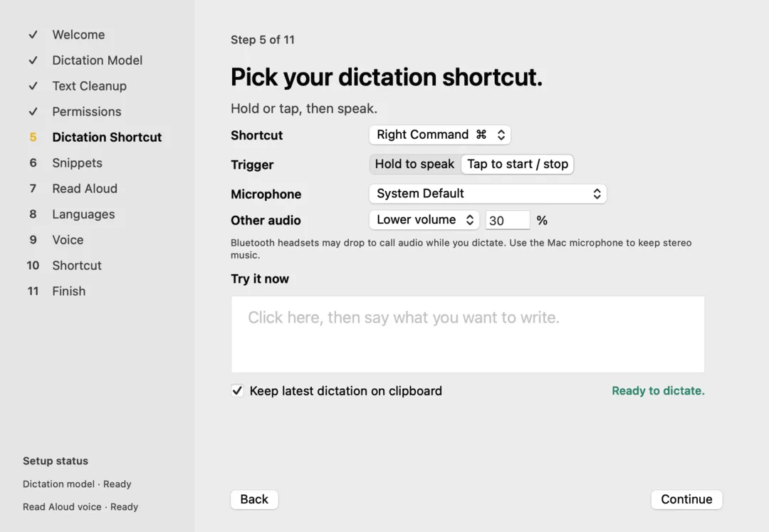Screen dimensions: 769x532
Task: Open the Microphone System Default dropdown
Action: click(x=488, y=194)
